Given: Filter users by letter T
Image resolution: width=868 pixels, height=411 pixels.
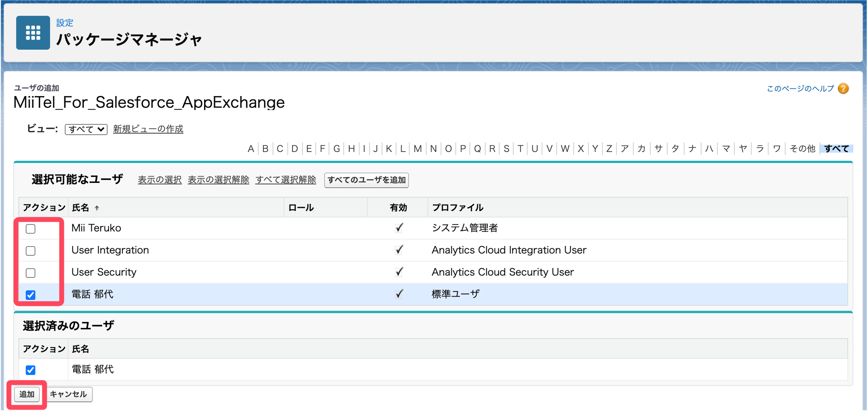Looking at the screenshot, I should point(520,149).
